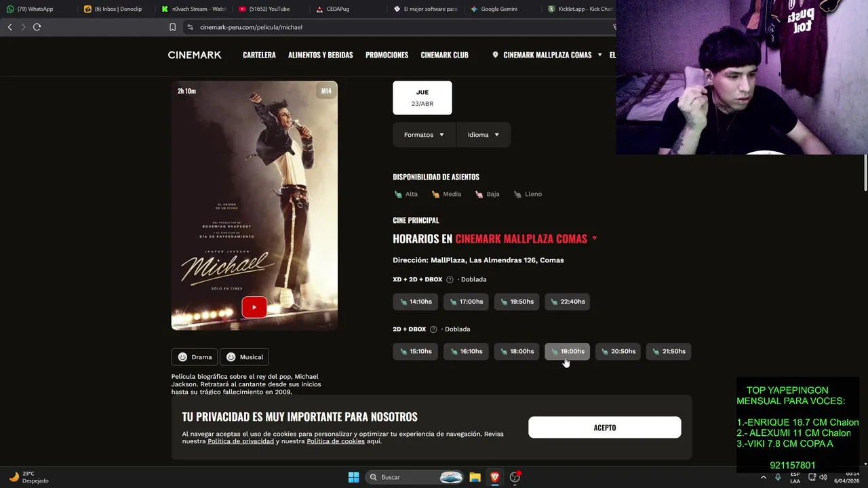
Task: Open the Cartelera menu
Action: [259, 55]
